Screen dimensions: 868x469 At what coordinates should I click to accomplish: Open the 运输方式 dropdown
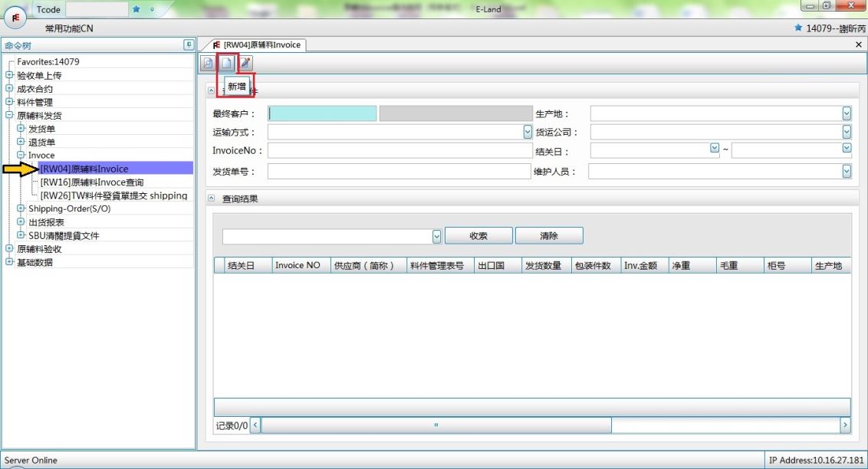tap(528, 132)
